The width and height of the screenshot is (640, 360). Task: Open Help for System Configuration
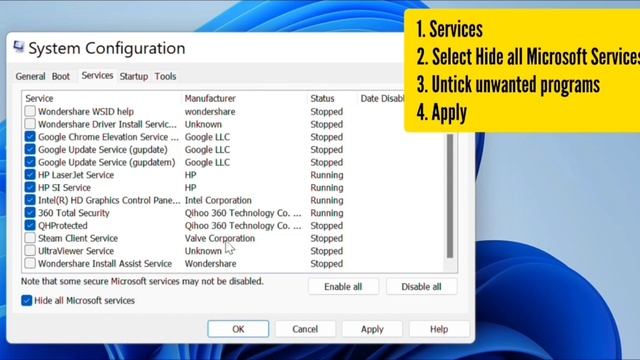coord(439,329)
